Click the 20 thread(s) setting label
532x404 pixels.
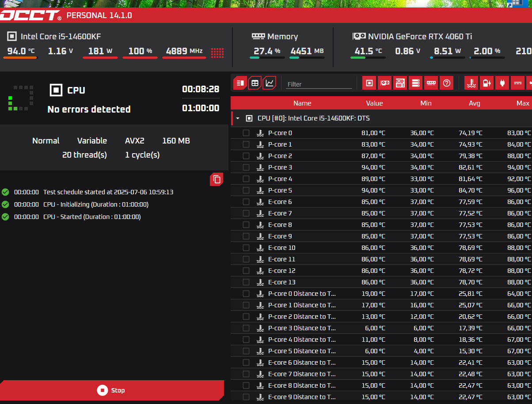click(x=84, y=155)
